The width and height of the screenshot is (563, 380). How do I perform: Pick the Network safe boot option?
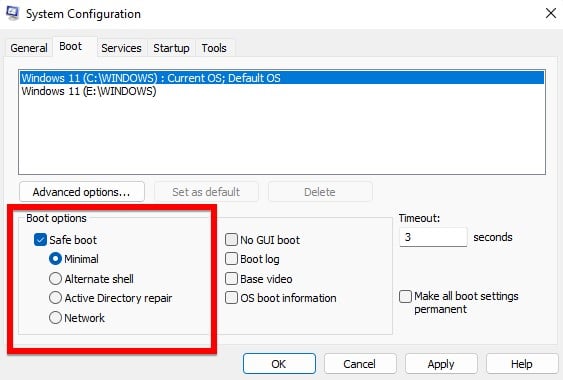(x=55, y=318)
